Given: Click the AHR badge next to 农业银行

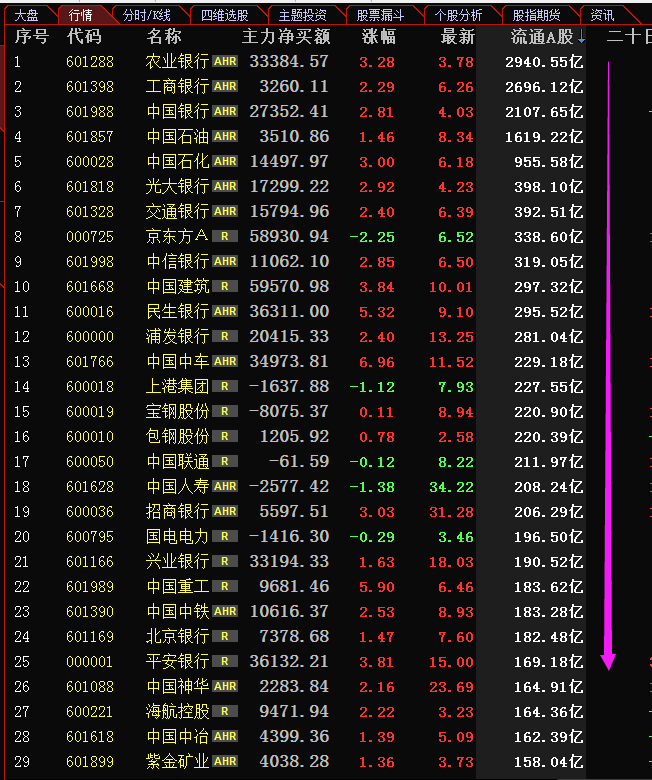Looking at the screenshot, I should click(225, 61).
